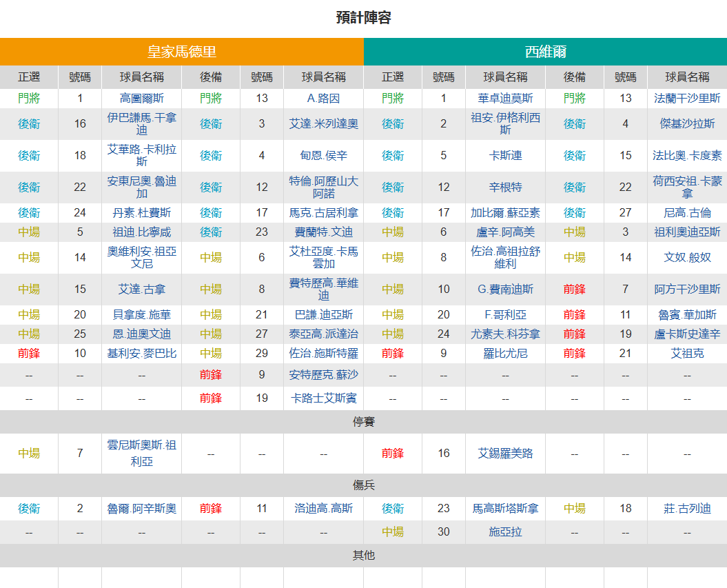
Task: Click the 甸恩.侯辛 link
Action: click(323, 155)
